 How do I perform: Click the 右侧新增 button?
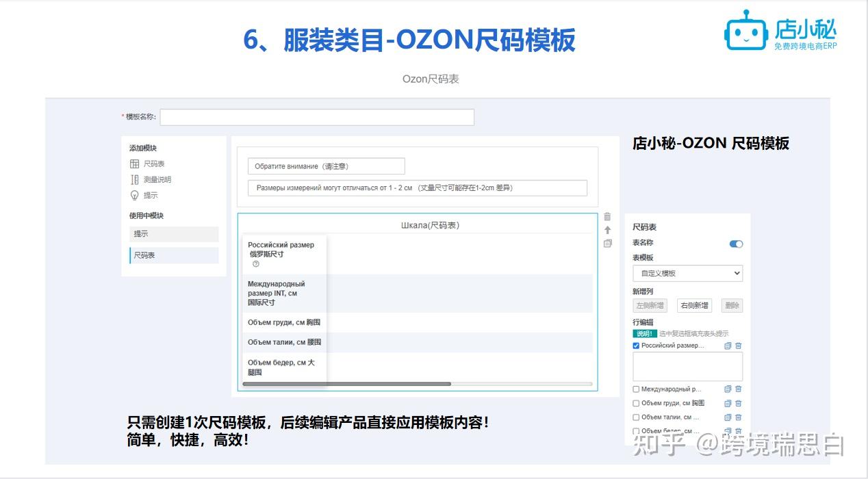694,305
